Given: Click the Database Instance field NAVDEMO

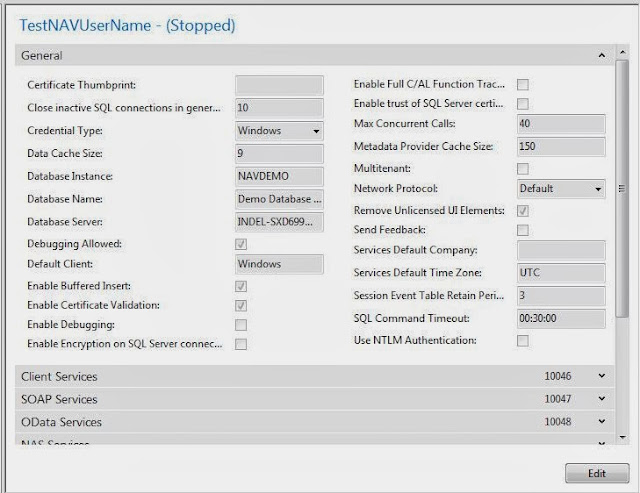Looking at the screenshot, I should tap(279, 176).
